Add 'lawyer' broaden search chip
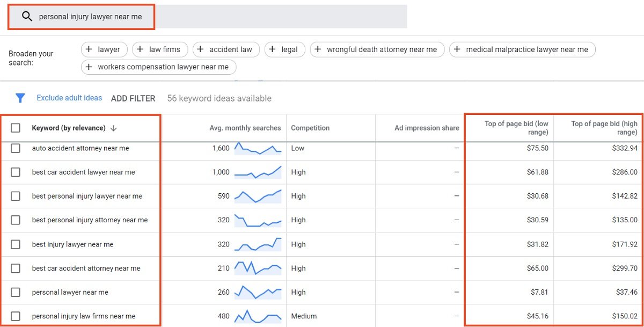 pyautogui.click(x=104, y=49)
